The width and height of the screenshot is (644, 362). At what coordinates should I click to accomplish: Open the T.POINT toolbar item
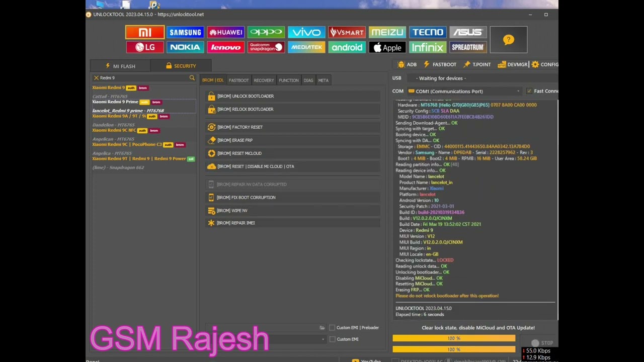477,64
